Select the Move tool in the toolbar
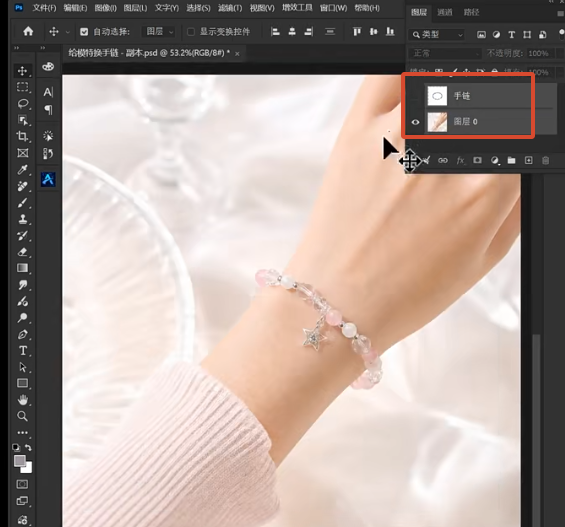 [22, 71]
